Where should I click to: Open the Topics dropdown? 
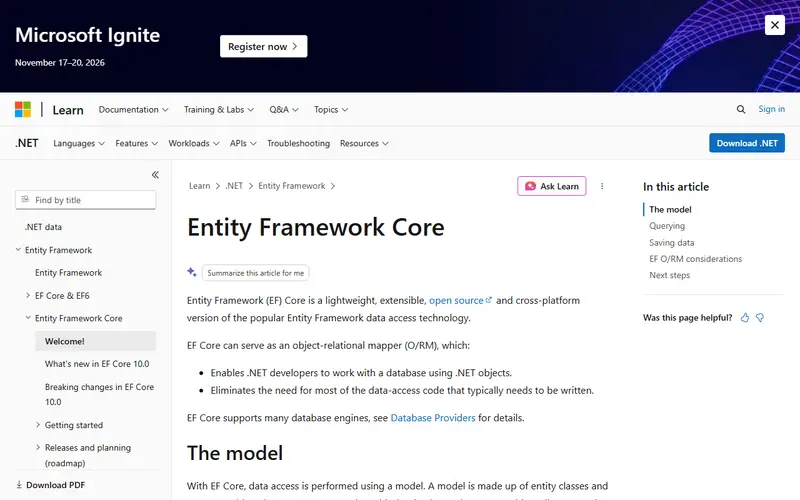tap(331, 110)
